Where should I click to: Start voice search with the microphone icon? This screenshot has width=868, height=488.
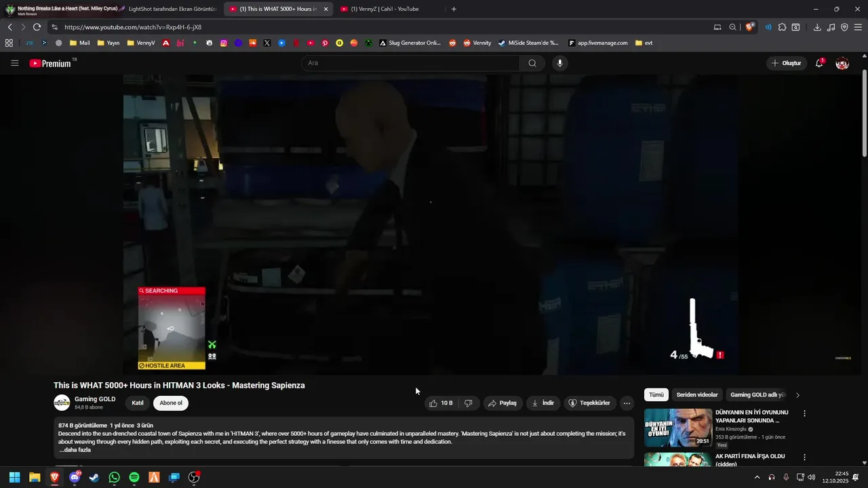[559, 63]
